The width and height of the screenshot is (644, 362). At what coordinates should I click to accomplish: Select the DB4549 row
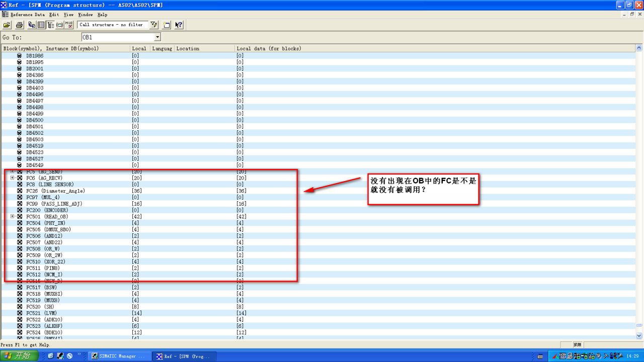click(x=318, y=165)
